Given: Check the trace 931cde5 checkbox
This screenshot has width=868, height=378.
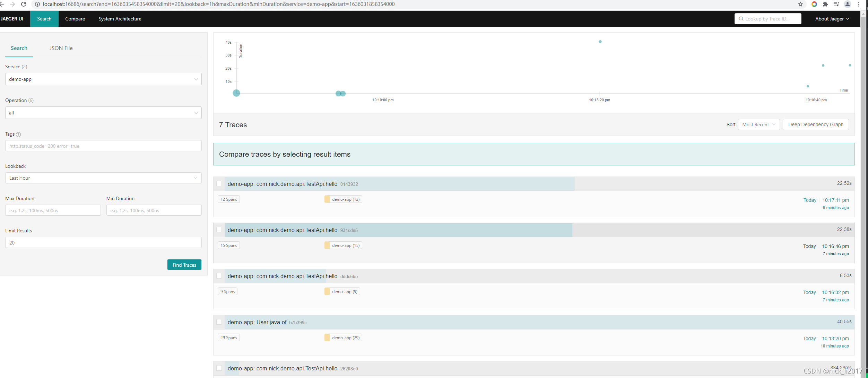Looking at the screenshot, I should 219,230.
